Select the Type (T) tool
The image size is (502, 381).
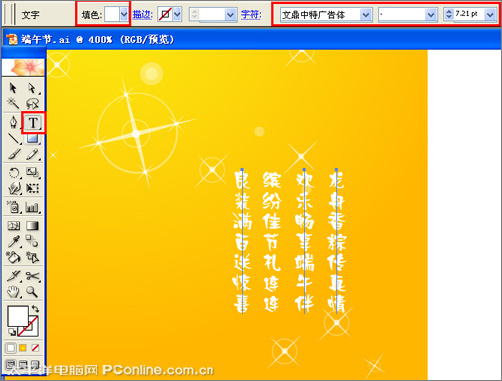33,123
